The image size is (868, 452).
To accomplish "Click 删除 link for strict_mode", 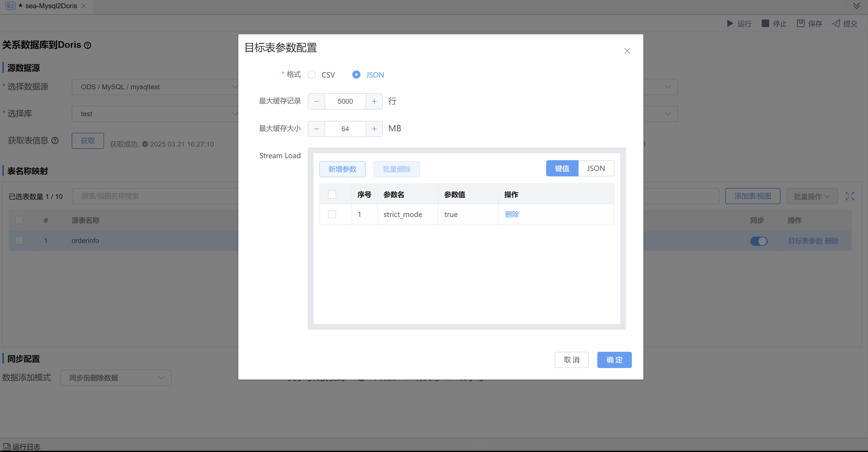I will click(512, 214).
